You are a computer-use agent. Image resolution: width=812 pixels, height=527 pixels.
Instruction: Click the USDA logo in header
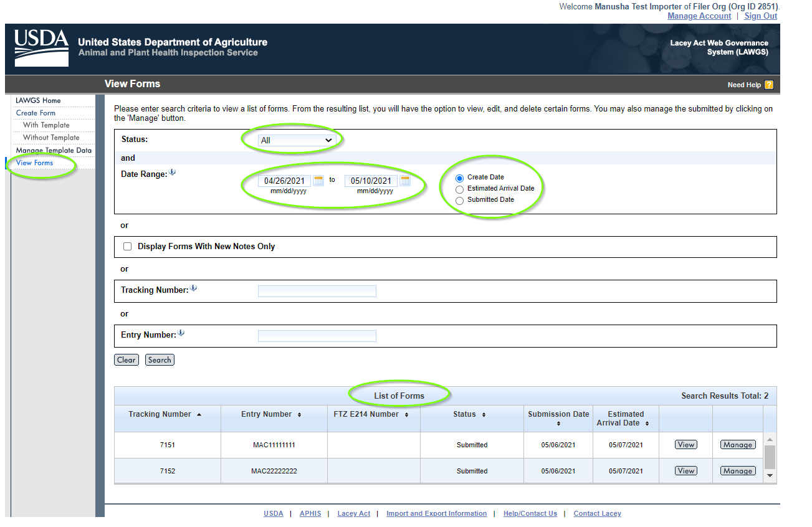[42, 47]
